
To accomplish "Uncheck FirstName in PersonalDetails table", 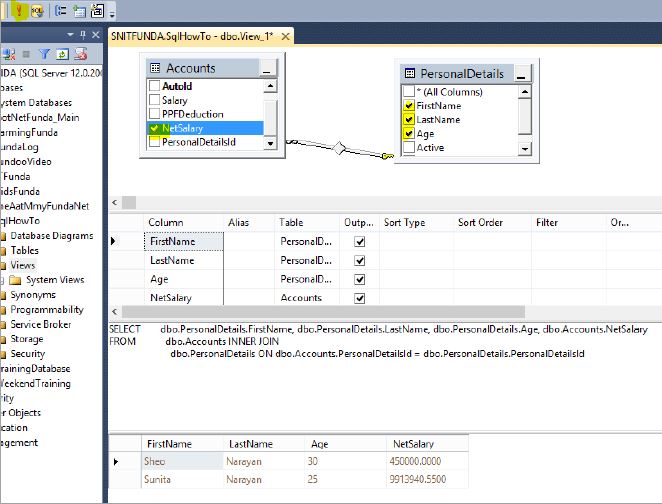I will click(x=409, y=106).
